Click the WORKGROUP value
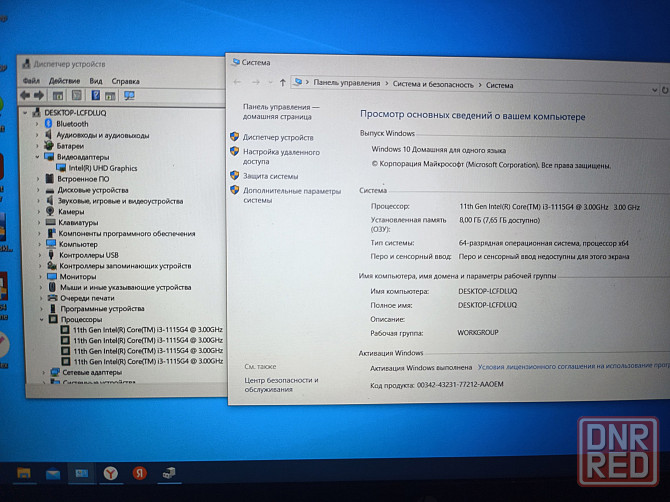The height and width of the screenshot is (502, 670). tap(478, 332)
